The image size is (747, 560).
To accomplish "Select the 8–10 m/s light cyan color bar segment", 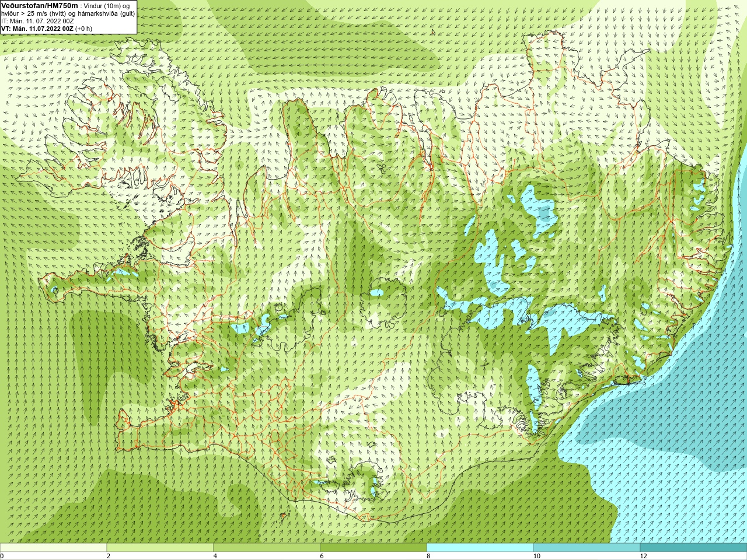I will pos(480,548).
